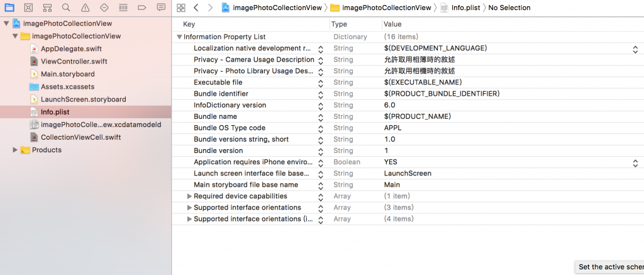Show the Report navigator speech-bubble icon

[161, 8]
